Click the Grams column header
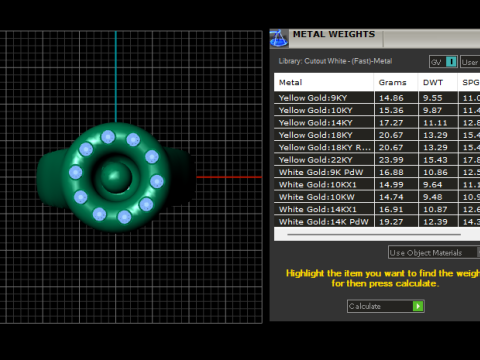This screenshot has height=360, width=480. [396, 82]
